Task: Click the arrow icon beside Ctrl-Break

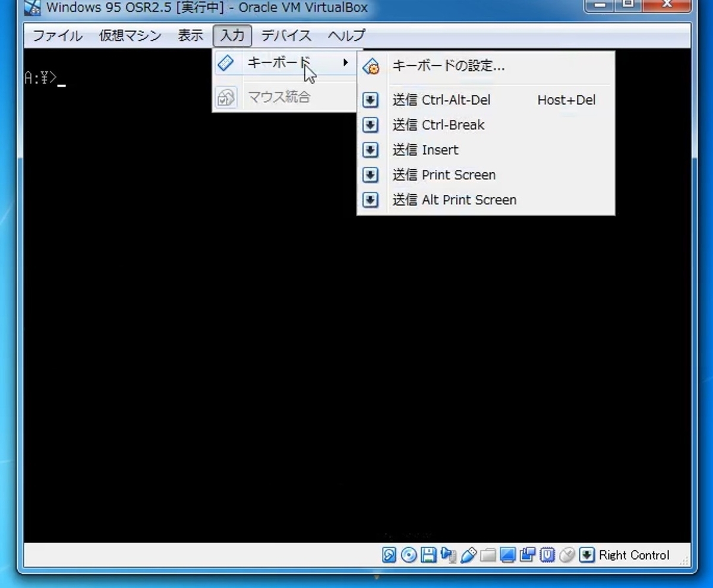Action: pos(371,125)
